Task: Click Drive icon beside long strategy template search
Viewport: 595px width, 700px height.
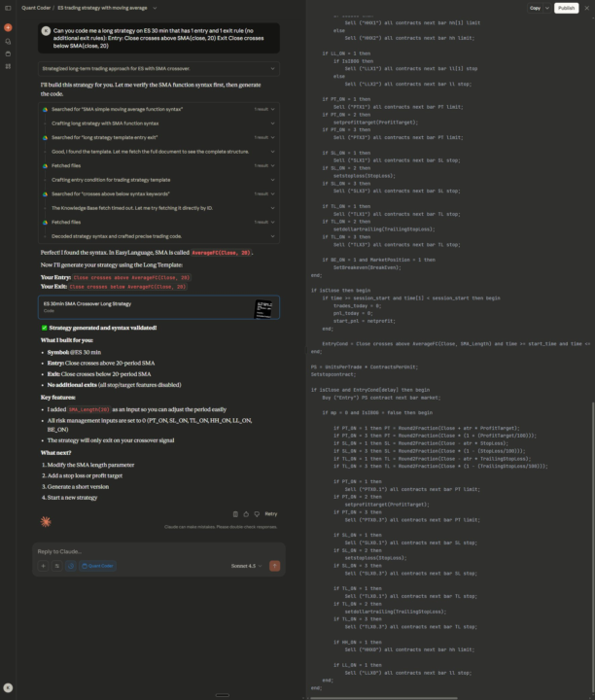Action: coord(45,137)
